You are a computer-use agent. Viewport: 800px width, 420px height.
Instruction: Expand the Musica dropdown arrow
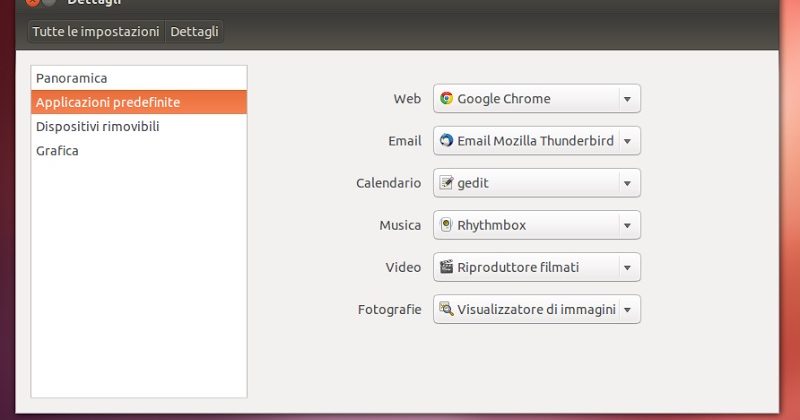[628, 226]
